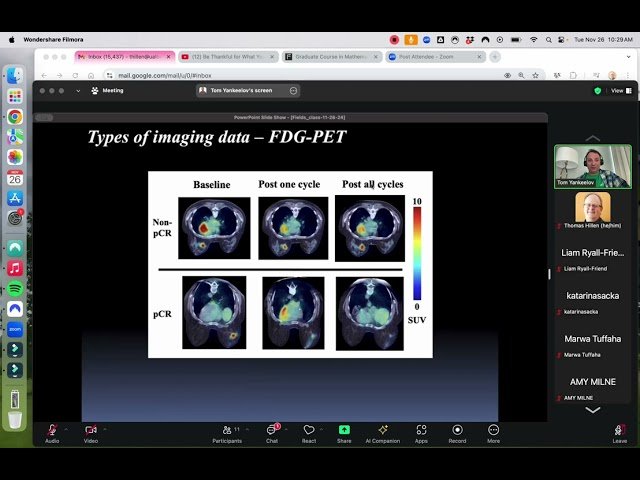640x480 pixels.
Task: Click the green Share screen icon
Action: (x=344, y=430)
